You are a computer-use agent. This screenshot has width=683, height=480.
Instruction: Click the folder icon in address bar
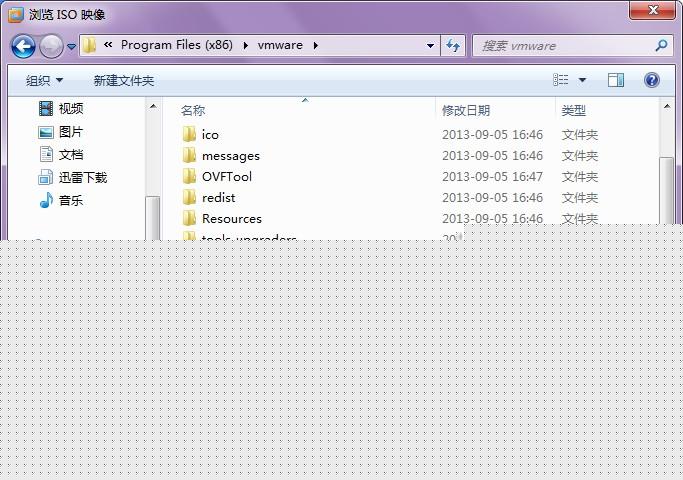(x=89, y=45)
